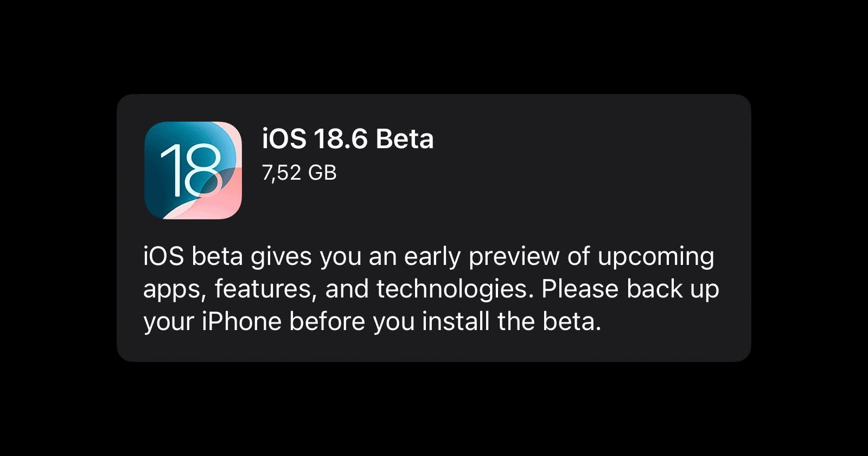This screenshot has width=868, height=456.
Task: Select the word Beta in the title
Action: click(x=404, y=139)
